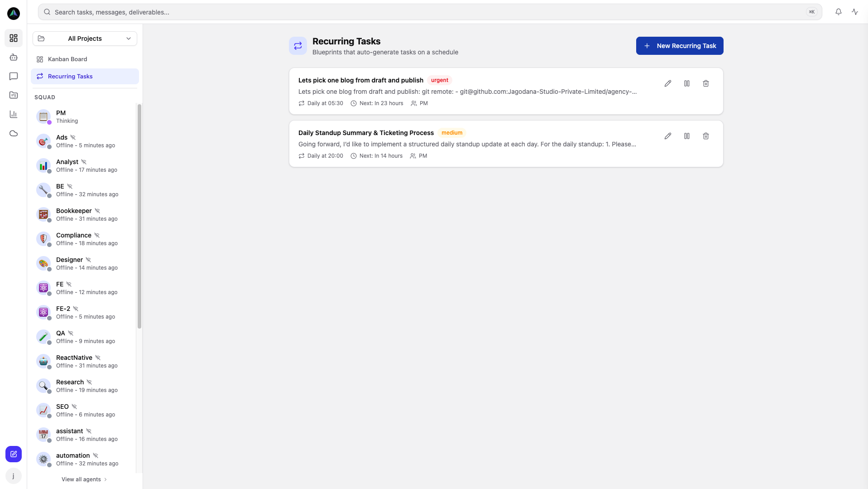868x489 pixels.
Task: Click the notifications bell icon
Action: [x=838, y=12]
